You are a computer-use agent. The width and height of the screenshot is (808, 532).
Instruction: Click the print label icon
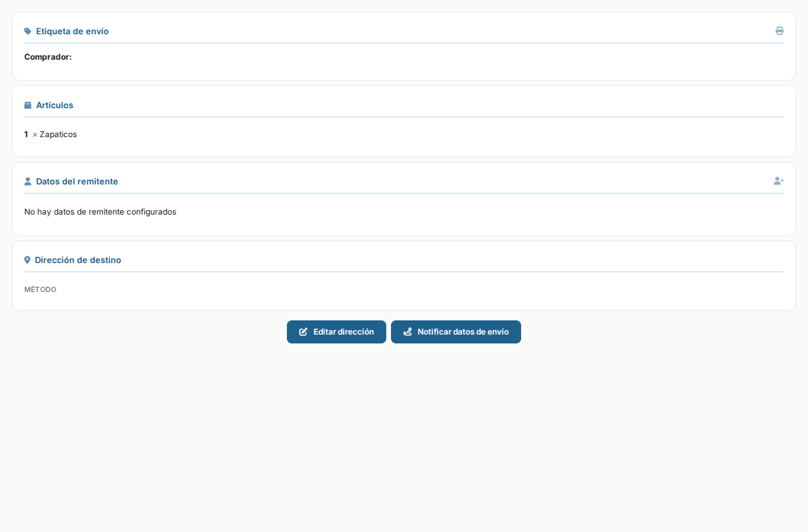(x=779, y=31)
